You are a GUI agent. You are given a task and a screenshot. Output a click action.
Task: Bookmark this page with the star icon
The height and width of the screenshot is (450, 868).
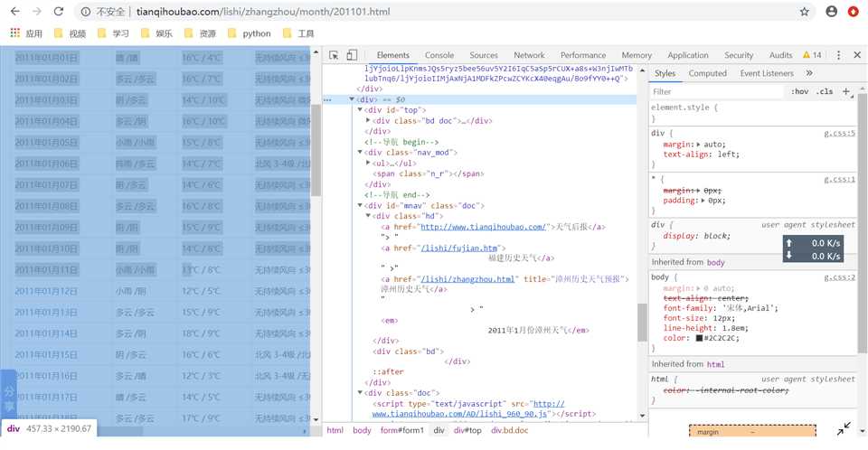click(805, 11)
